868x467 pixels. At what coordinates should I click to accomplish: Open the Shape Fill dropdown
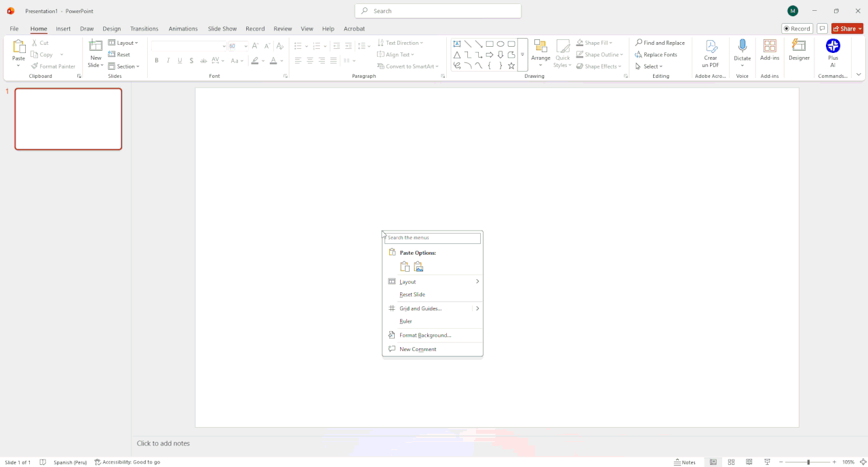coord(595,43)
